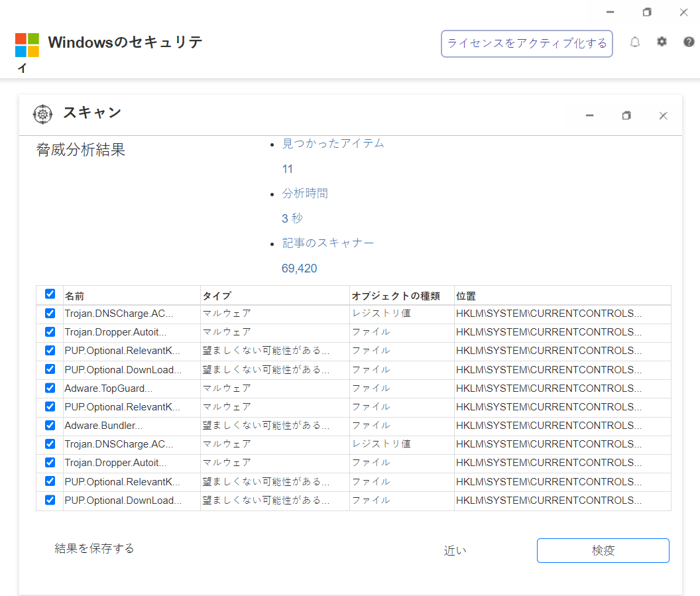
Task: Click the 近い button
Action: coord(455,550)
